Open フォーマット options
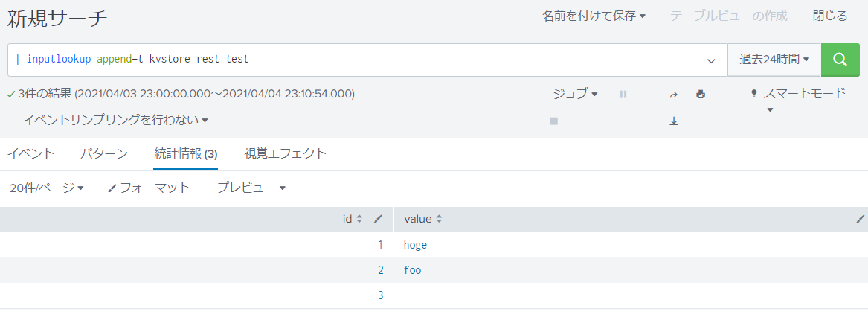The width and height of the screenshot is (868, 320). pos(149,188)
